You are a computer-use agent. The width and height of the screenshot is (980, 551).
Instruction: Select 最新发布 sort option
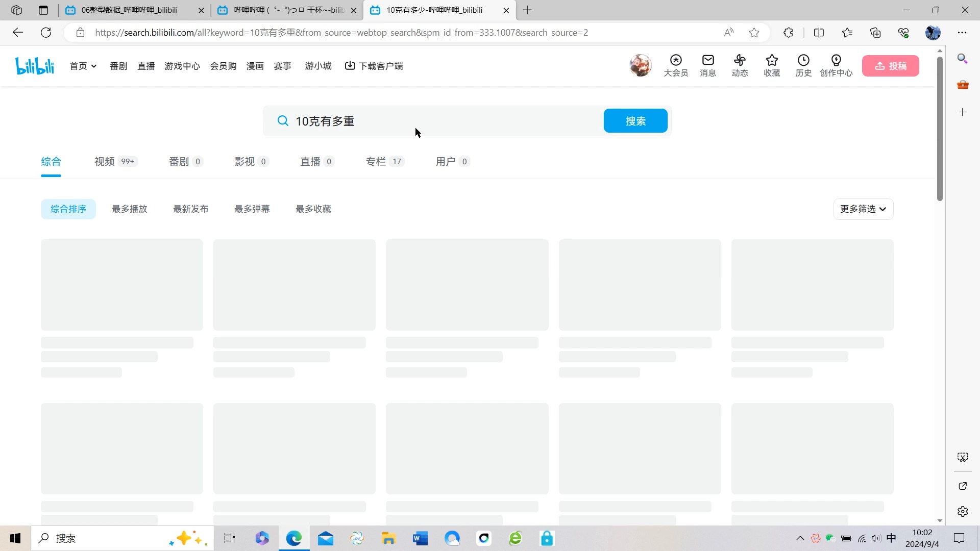point(191,209)
